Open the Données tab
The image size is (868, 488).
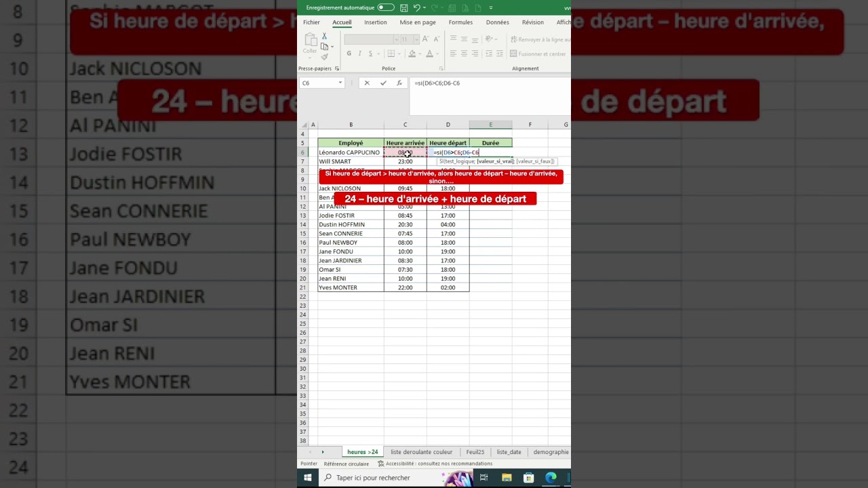[x=497, y=22]
